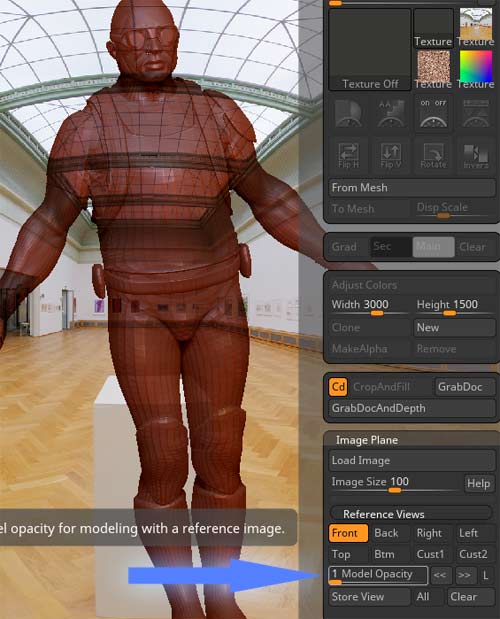
Task: Click the Flip H texture icon
Action: [x=348, y=156]
